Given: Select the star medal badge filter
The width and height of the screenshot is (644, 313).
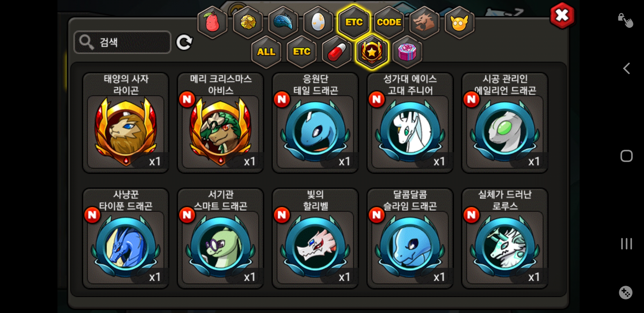Looking at the screenshot, I should [x=372, y=52].
